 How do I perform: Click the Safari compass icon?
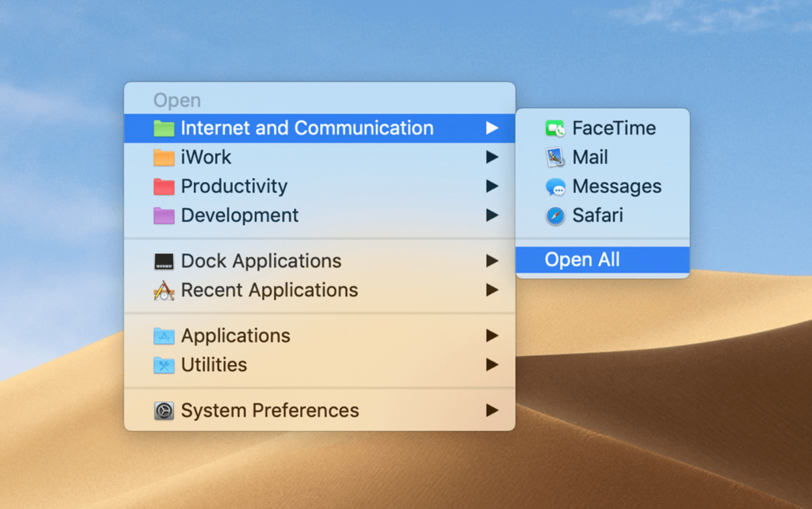(x=555, y=216)
